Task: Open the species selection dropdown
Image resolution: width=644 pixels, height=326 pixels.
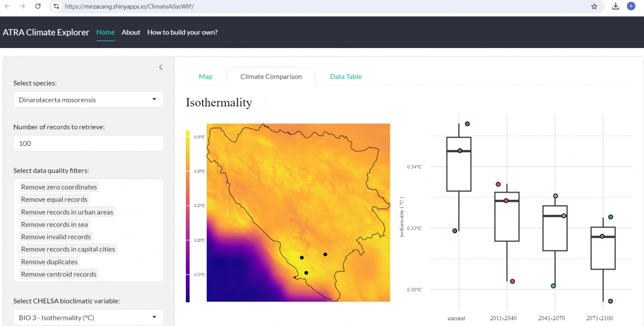Action: point(88,99)
